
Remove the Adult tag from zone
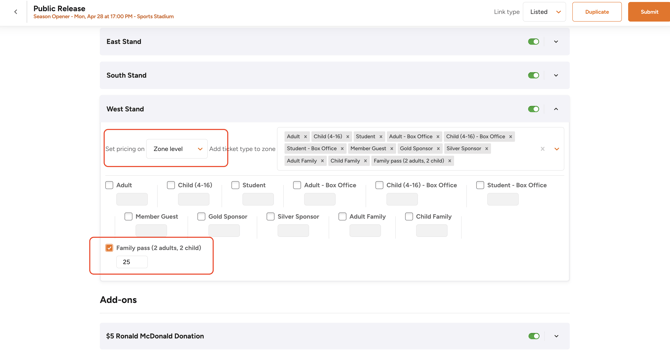click(306, 137)
